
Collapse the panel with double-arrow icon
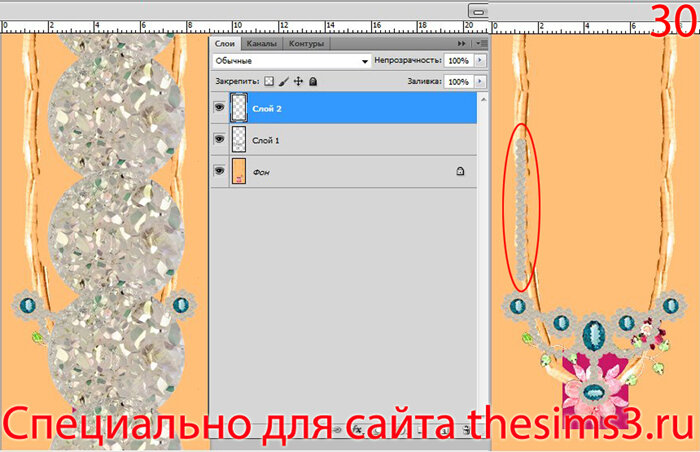click(461, 44)
